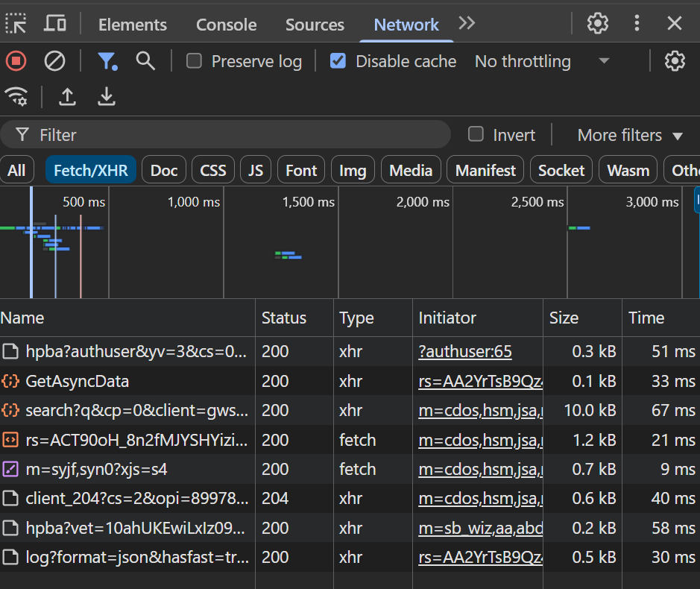The height and width of the screenshot is (589, 700).
Task: Open network conditions Wi-Fi icon
Action: pos(16,96)
